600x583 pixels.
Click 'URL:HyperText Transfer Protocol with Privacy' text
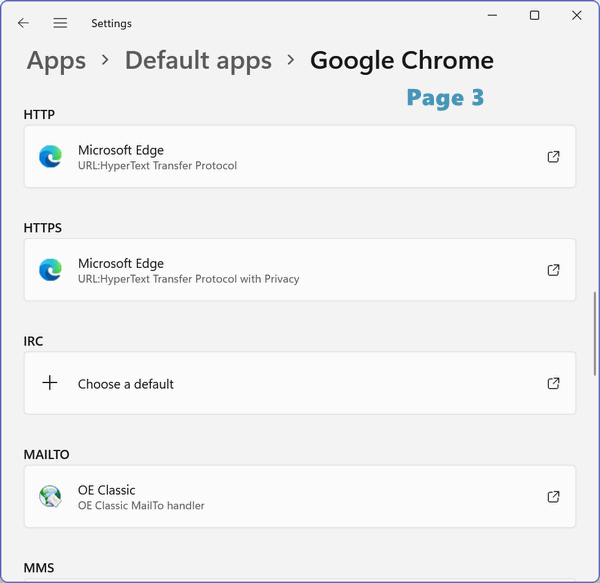click(189, 279)
